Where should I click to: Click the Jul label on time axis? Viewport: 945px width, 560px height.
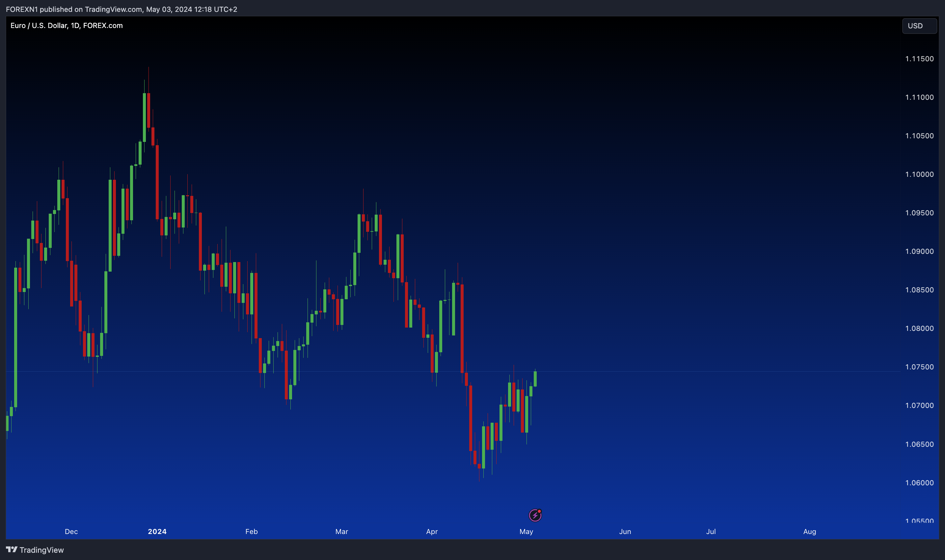tap(711, 531)
